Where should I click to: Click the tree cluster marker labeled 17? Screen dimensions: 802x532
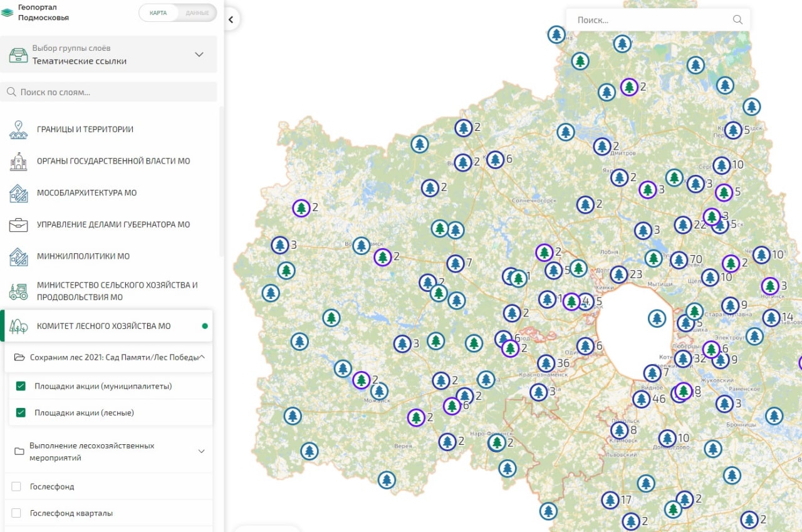click(x=610, y=500)
